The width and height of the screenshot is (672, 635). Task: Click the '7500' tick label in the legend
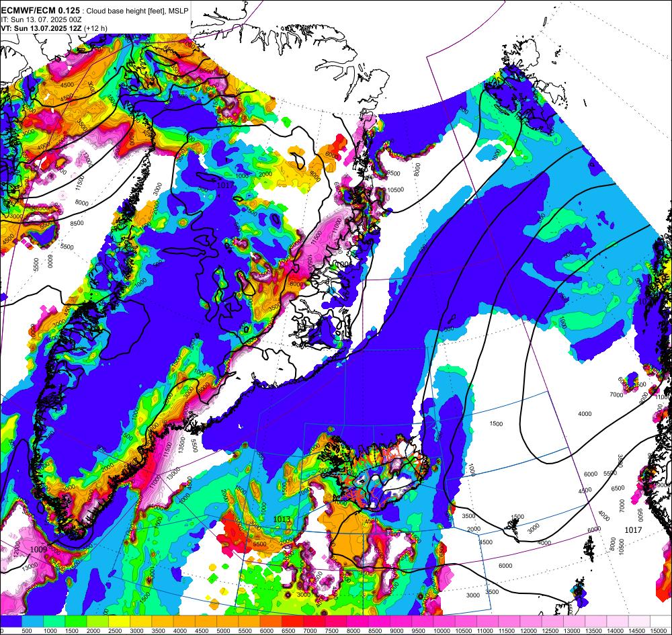(x=332, y=631)
